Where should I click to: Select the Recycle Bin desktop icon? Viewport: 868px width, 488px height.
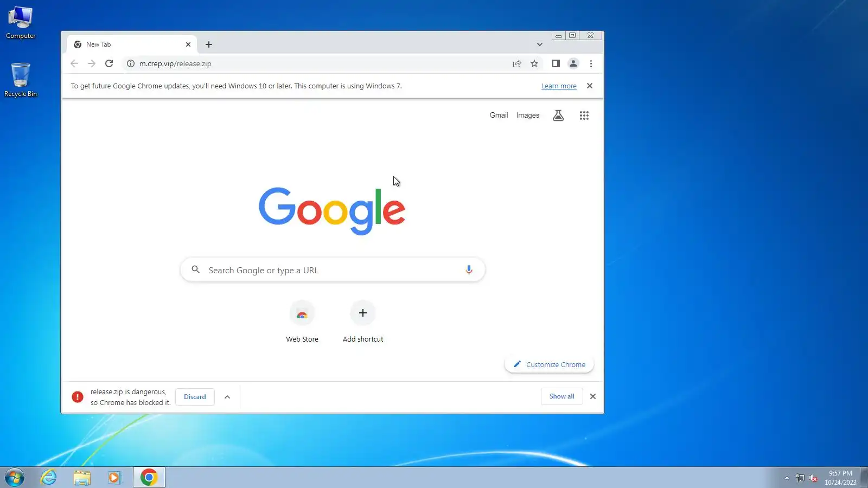pos(21,80)
